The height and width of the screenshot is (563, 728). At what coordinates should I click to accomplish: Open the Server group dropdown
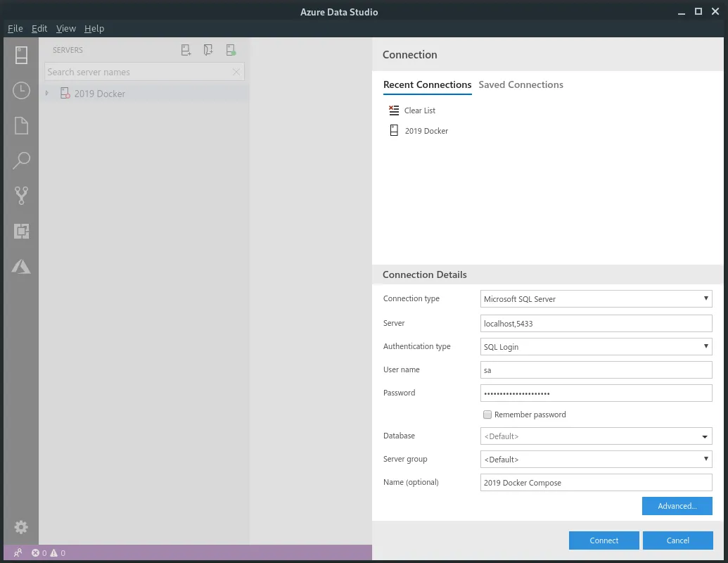pos(596,460)
